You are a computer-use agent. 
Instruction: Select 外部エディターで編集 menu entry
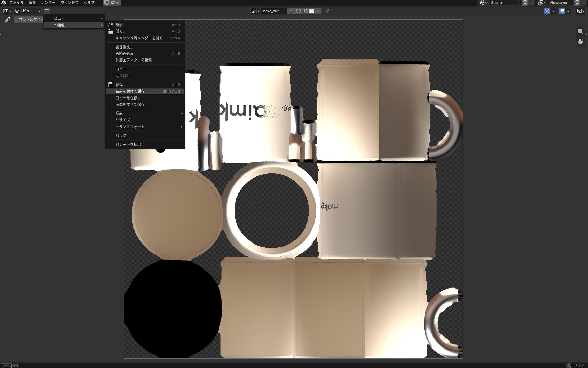145,60
